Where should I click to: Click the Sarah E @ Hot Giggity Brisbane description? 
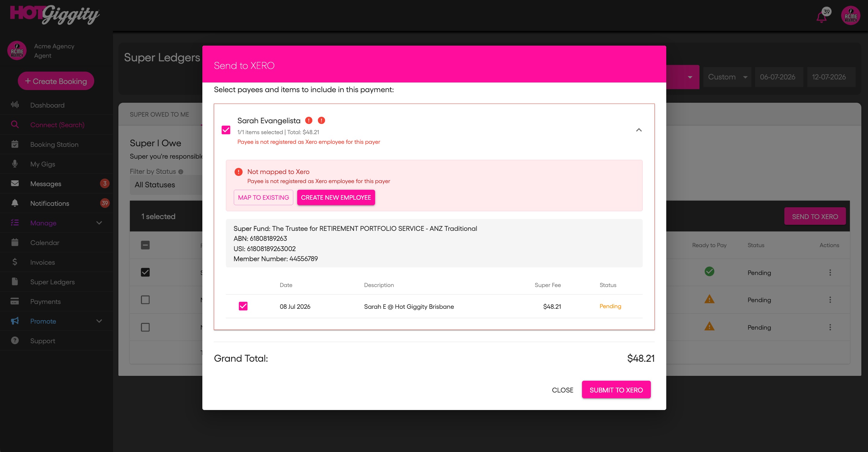pos(409,306)
